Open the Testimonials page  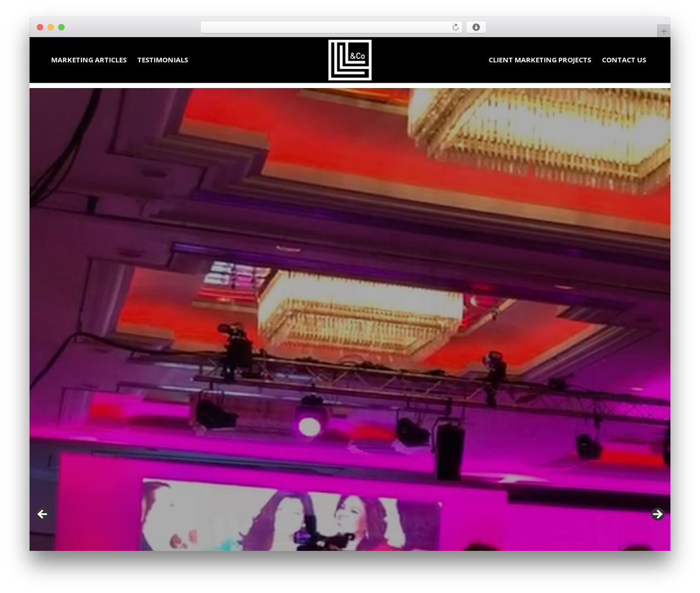coord(162,60)
